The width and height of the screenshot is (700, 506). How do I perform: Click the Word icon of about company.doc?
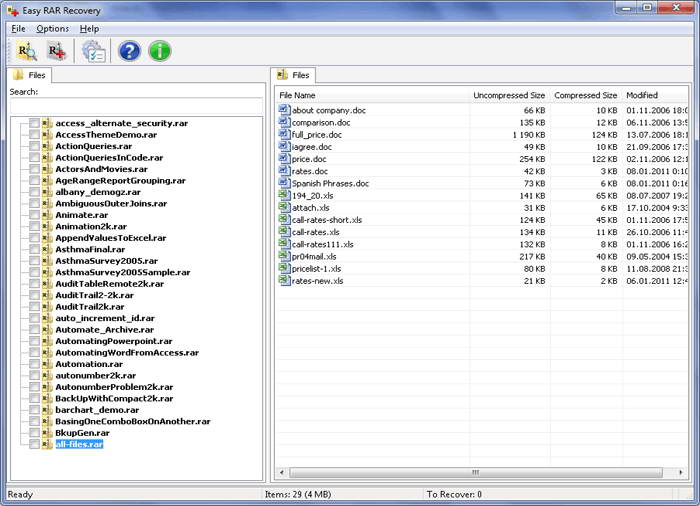(284, 109)
